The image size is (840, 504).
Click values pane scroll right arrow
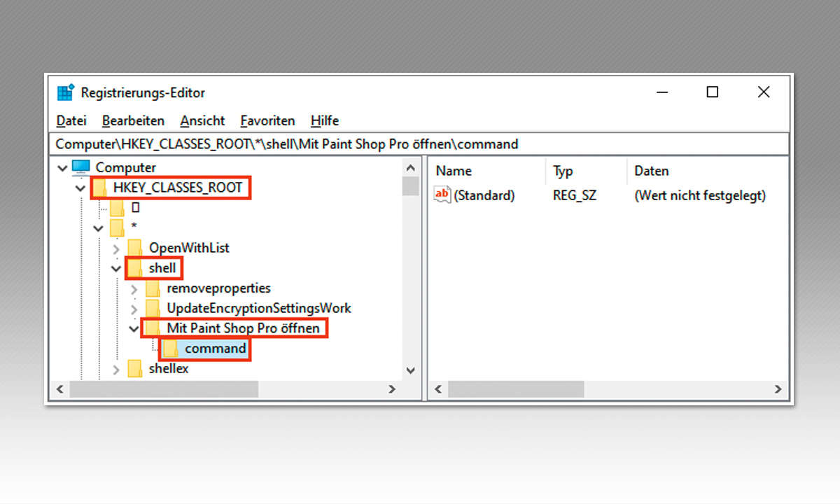tap(778, 388)
